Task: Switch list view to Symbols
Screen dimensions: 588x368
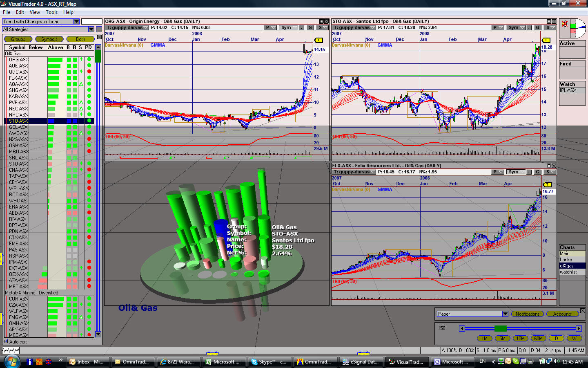Action: tap(49, 39)
